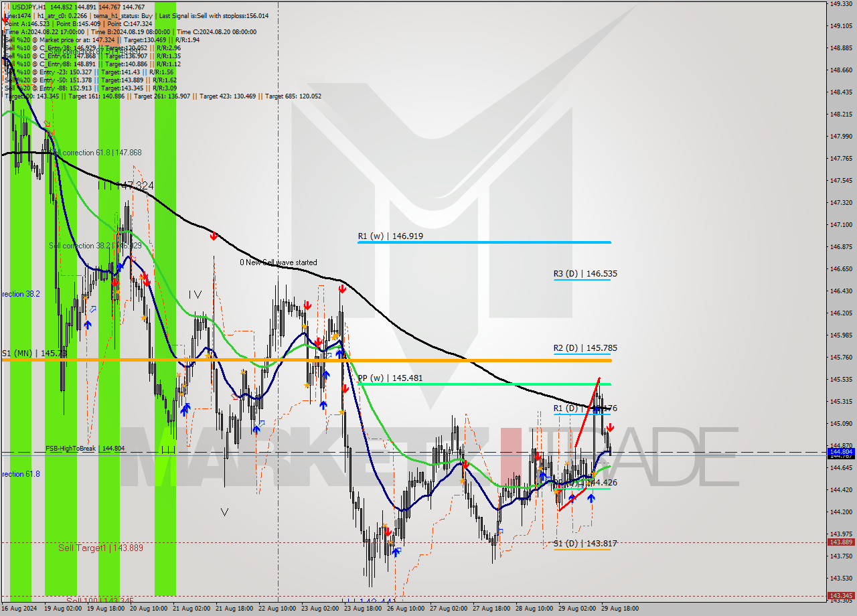Click the '0 New Sell wave started' annotation
The width and height of the screenshot is (857, 616).
pyautogui.click(x=279, y=262)
